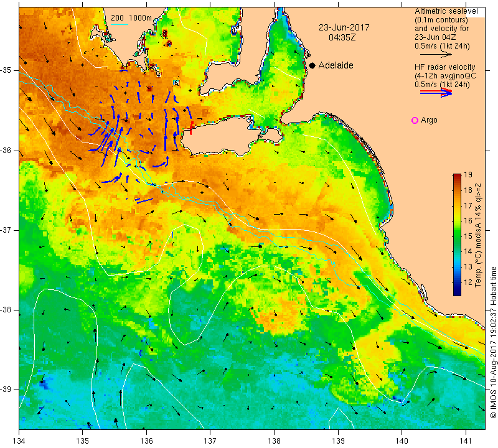498x448 pixels.
Task: Click the red-blue HF radar velocity arrow
Action: pyautogui.click(x=436, y=92)
